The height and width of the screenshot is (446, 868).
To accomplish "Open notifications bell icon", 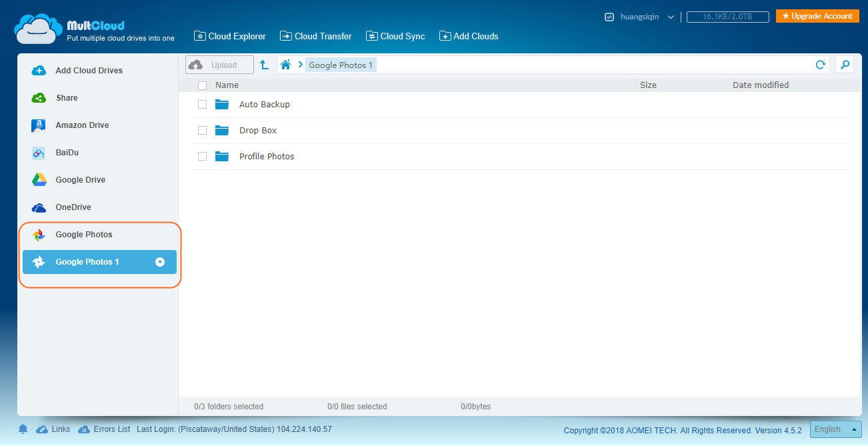I will pyautogui.click(x=23, y=429).
